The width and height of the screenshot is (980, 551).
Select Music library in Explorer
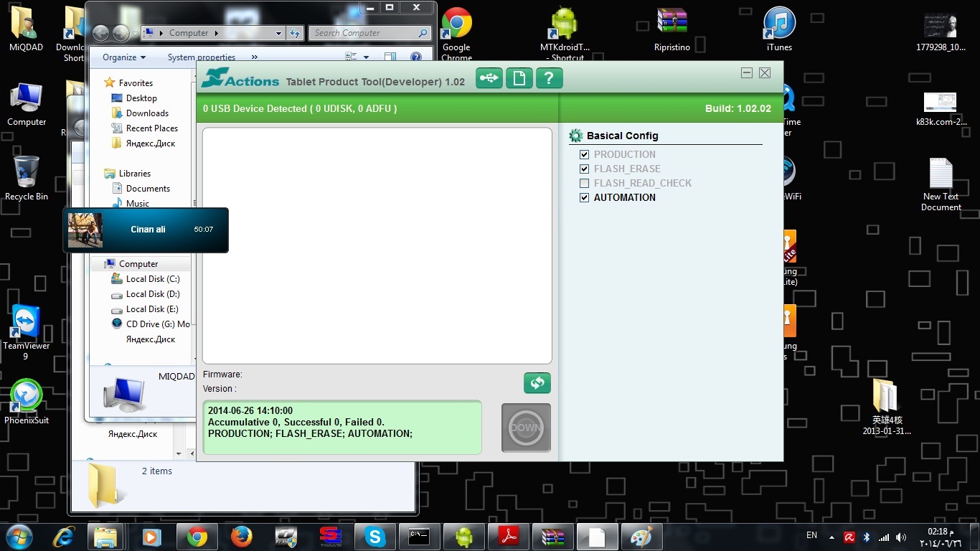point(131,204)
